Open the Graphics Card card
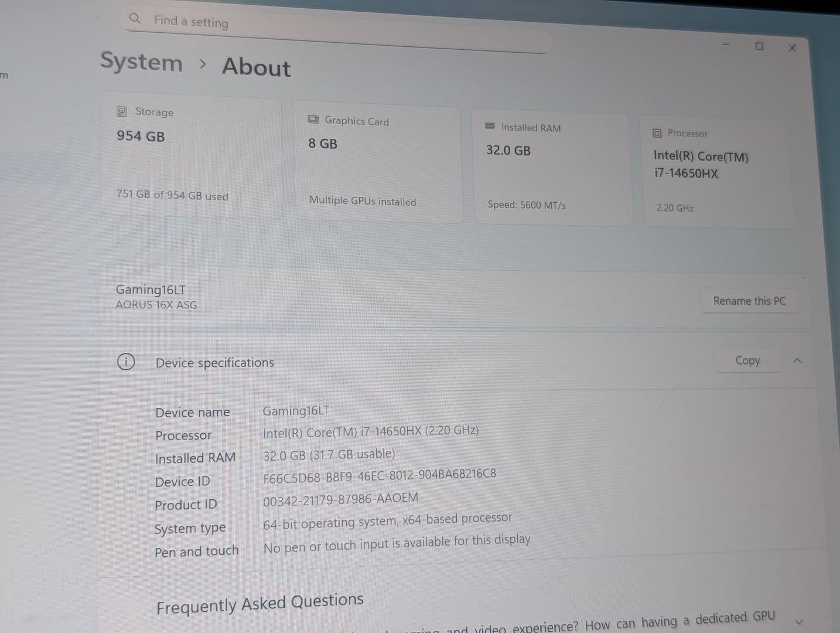840x633 pixels. (x=378, y=162)
